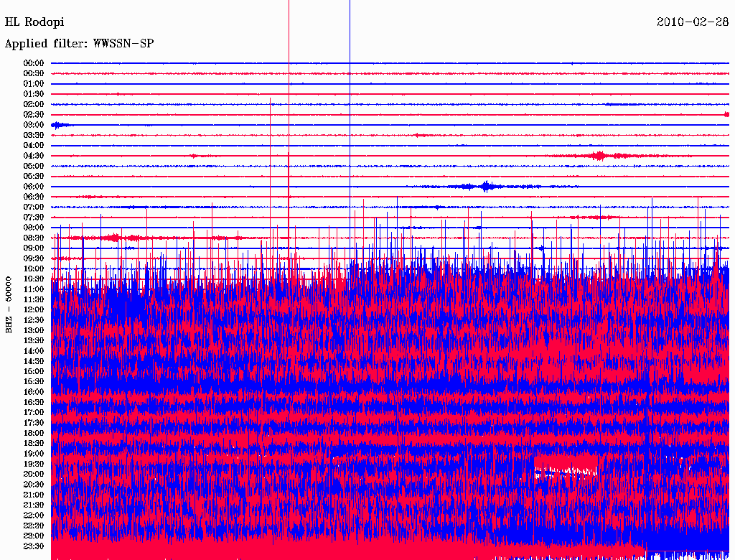735x560 pixels.
Task: Select the 04:30 time label
Action: 34,156
